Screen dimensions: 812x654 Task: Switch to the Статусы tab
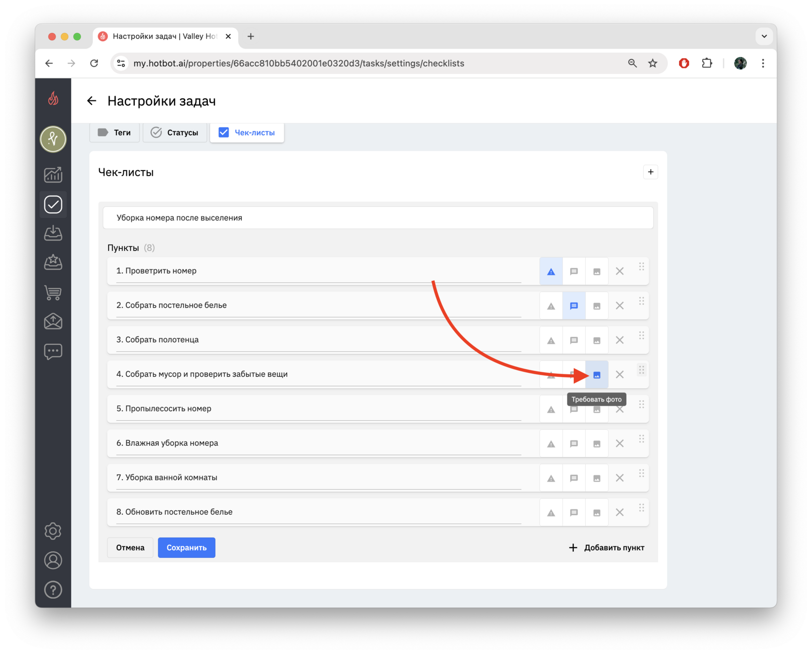pos(174,132)
